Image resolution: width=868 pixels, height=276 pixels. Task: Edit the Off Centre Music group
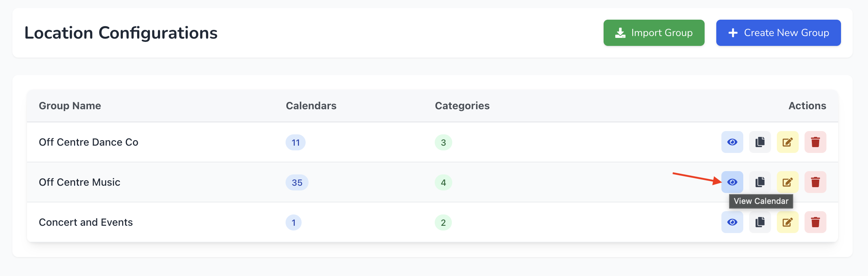787,182
